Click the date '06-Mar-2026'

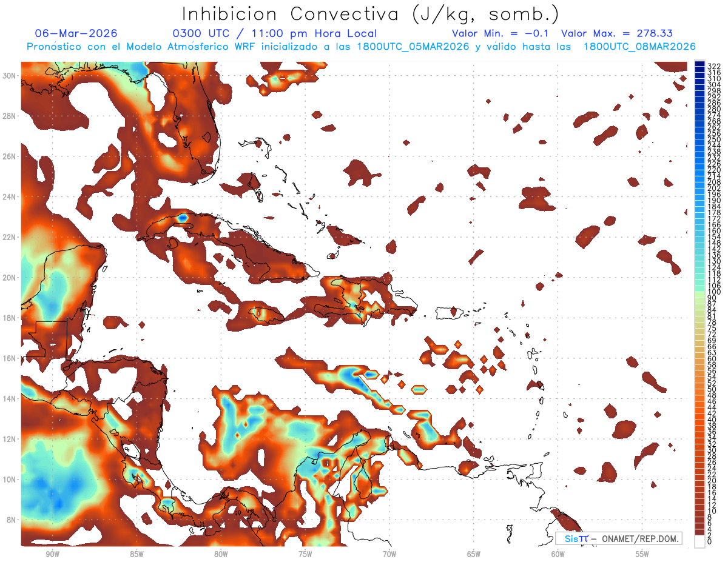[x=76, y=34]
